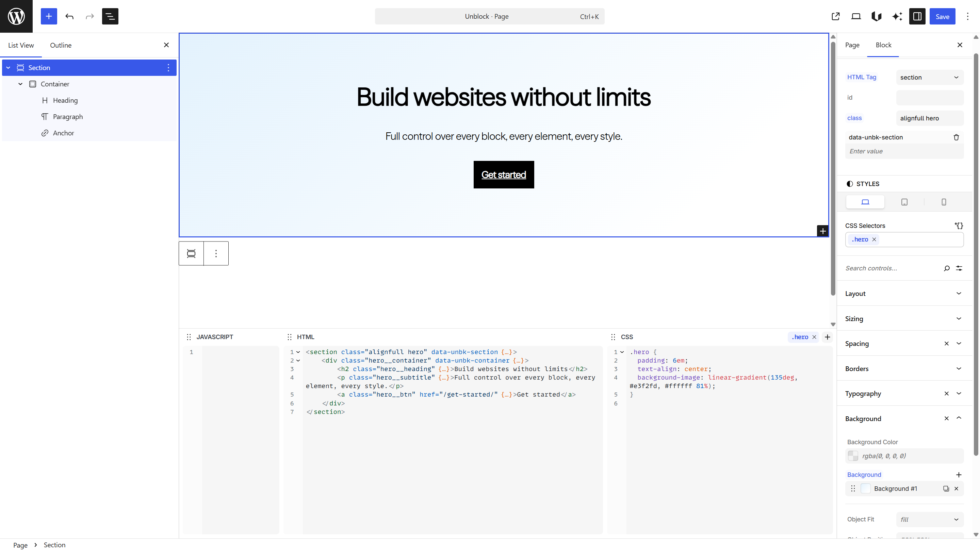980x551 pixels.
Task: Switch to the Outline tab
Action: [x=61, y=45]
